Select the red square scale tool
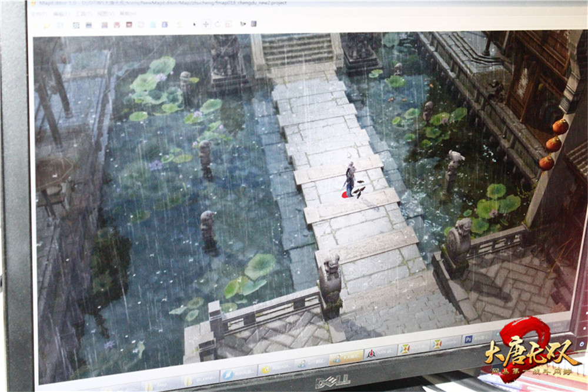The width and height of the screenshot is (588, 392). coord(228,24)
